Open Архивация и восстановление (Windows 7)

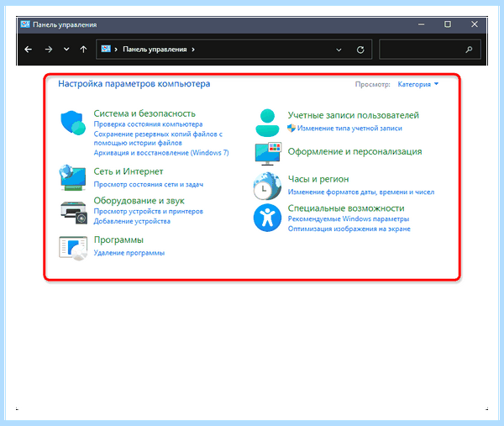click(161, 153)
